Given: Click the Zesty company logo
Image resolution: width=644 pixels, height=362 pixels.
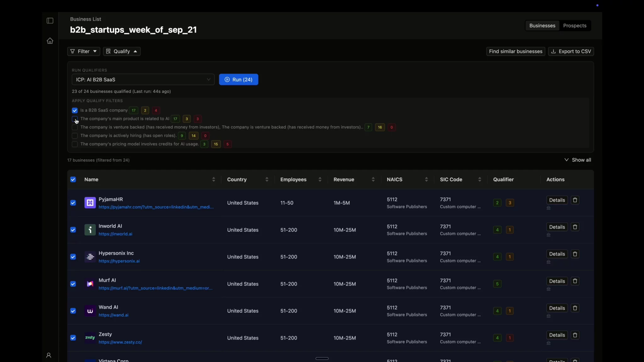Looking at the screenshot, I should (90, 338).
